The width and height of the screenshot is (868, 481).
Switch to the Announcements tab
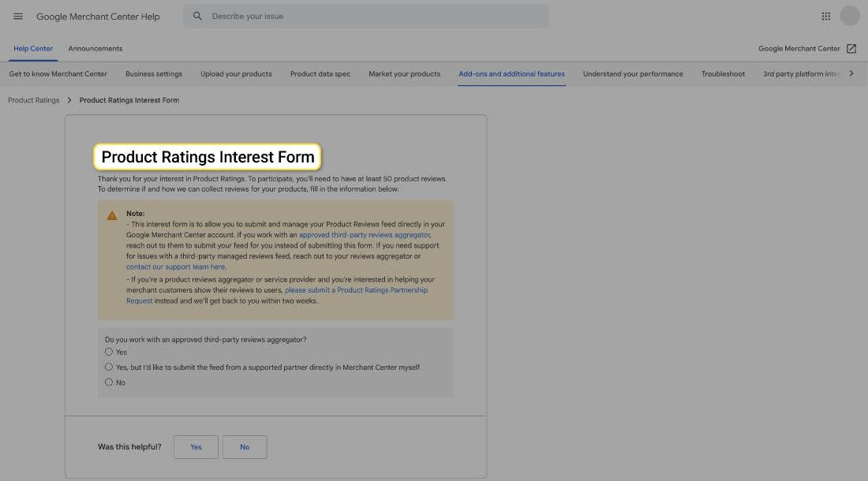95,49
